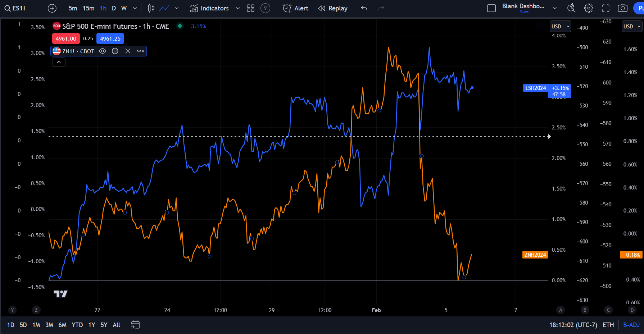This screenshot has height=334, width=644.
Task: Click the red sell price 4961.00
Action: point(66,38)
